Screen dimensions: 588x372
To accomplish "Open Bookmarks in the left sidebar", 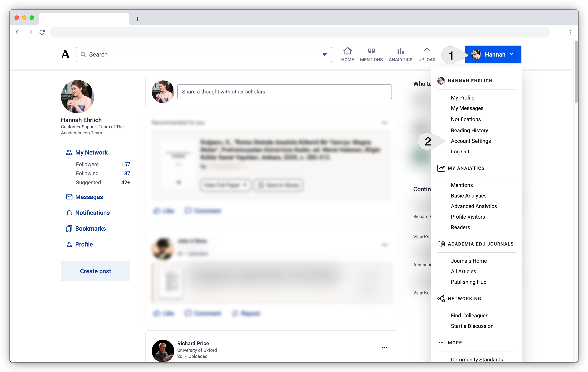I will 90,229.
